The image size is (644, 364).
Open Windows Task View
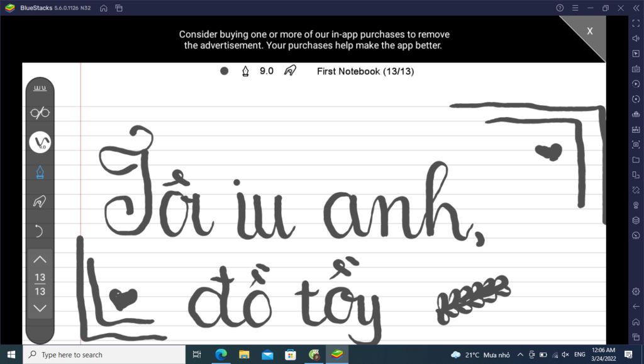pos(197,355)
